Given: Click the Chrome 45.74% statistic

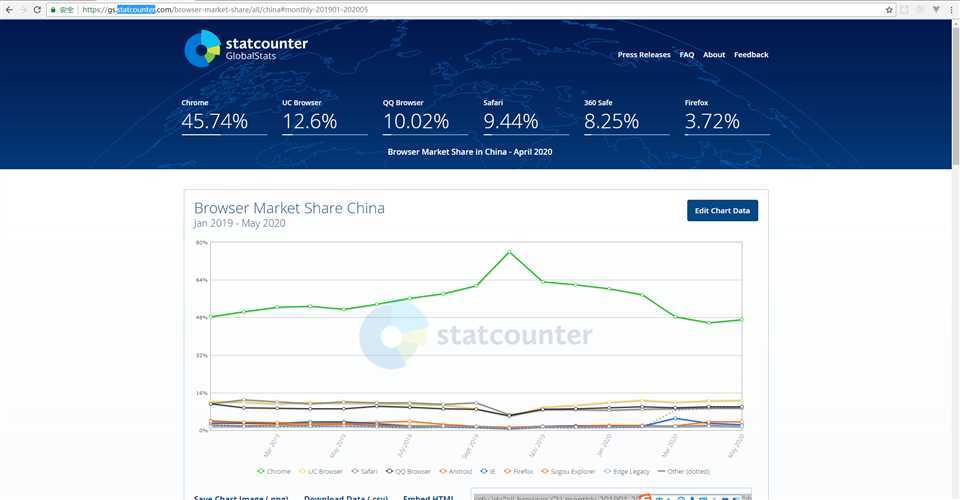Looking at the screenshot, I should click(x=223, y=116).
